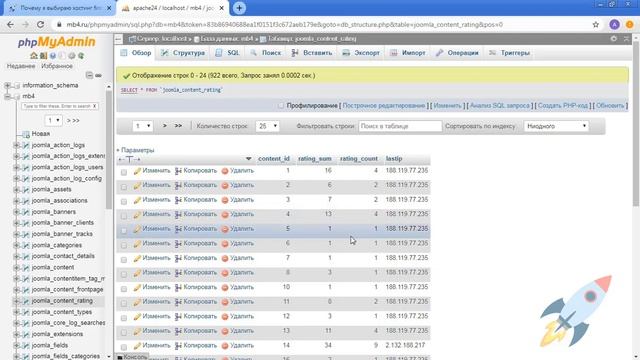Click the logout icon under the logo
Screen dimensions: 640x360
(x=43, y=56)
